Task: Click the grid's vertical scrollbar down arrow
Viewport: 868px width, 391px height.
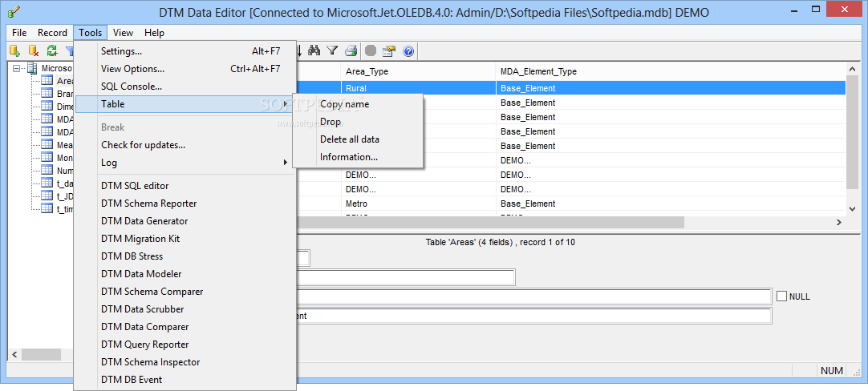Action: point(853,208)
